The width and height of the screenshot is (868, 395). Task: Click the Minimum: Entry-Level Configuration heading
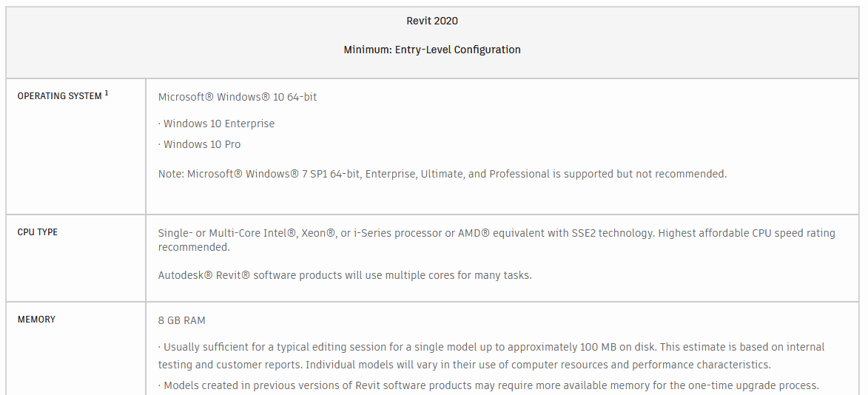(432, 50)
